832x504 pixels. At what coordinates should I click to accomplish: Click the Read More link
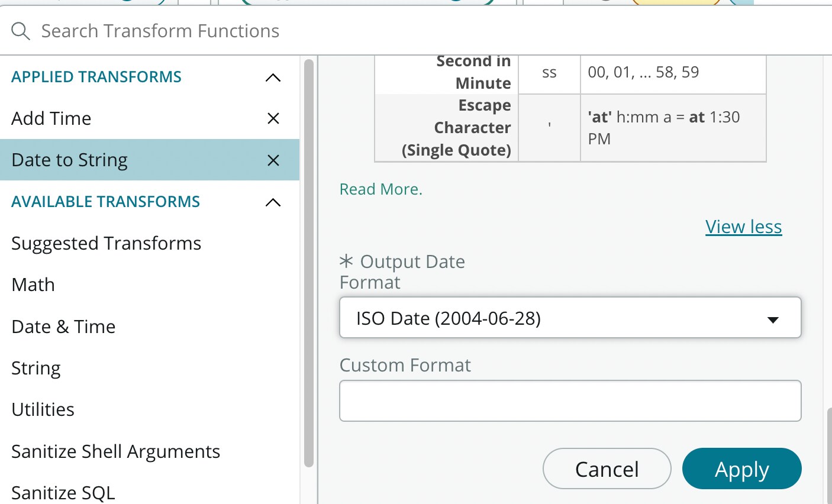[380, 189]
